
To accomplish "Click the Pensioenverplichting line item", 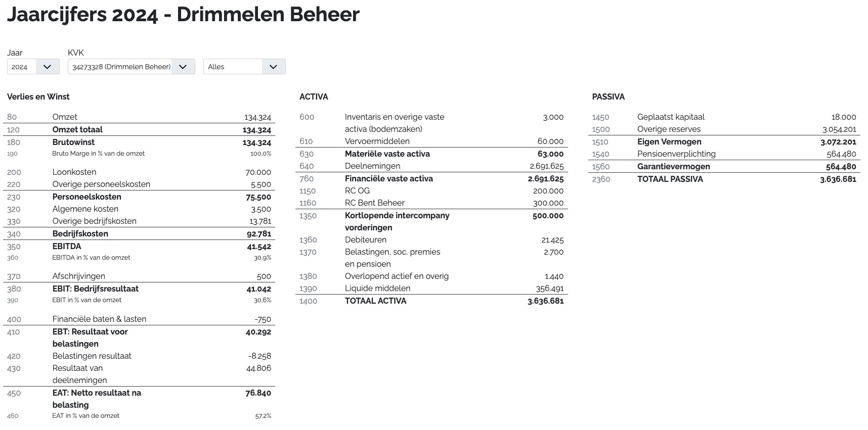I will pos(676,154).
